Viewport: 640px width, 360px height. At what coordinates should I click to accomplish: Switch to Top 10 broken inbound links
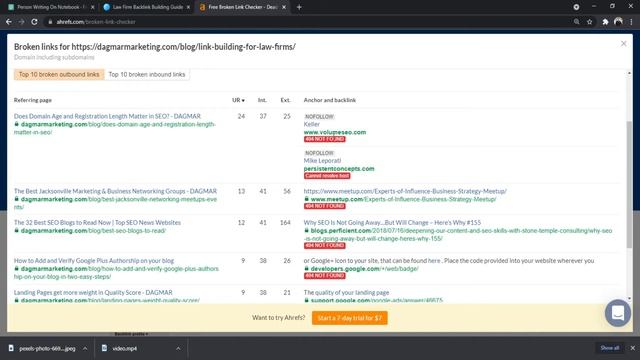tap(147, 74)
